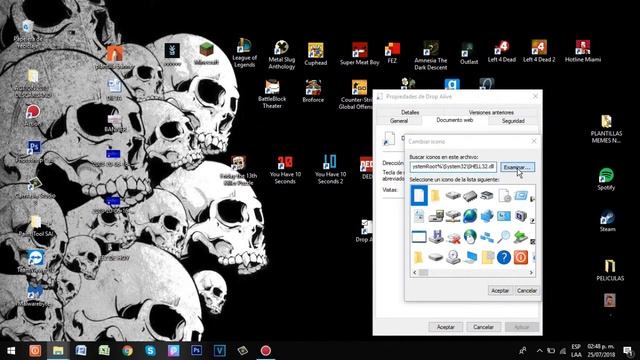
Task: Pick the green arrow drive icon
Action: point(520,237)
